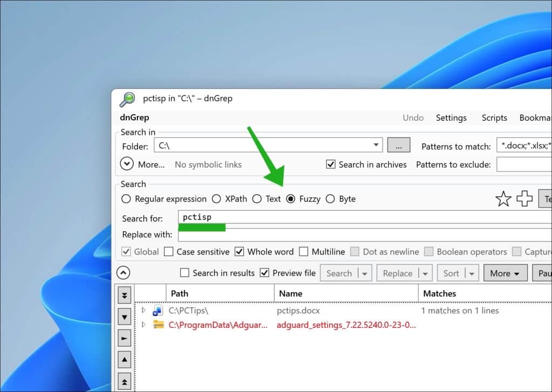The height and width of the screenshot is (392, 552).
Task: Click the Replace button
Action: click(397, 274)
